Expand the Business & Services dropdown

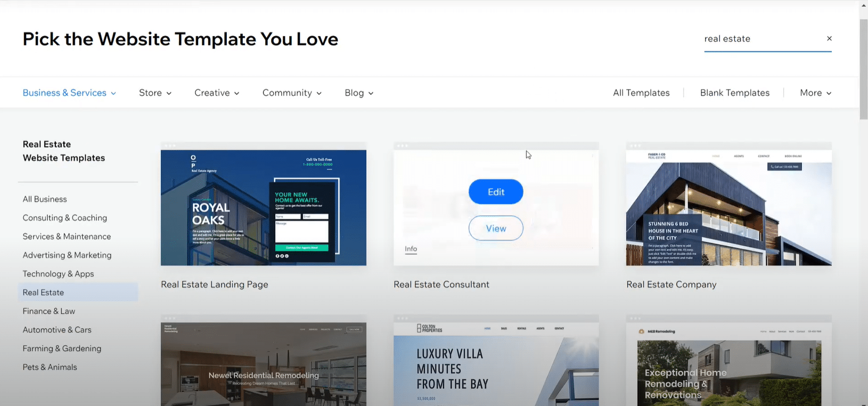69,93
